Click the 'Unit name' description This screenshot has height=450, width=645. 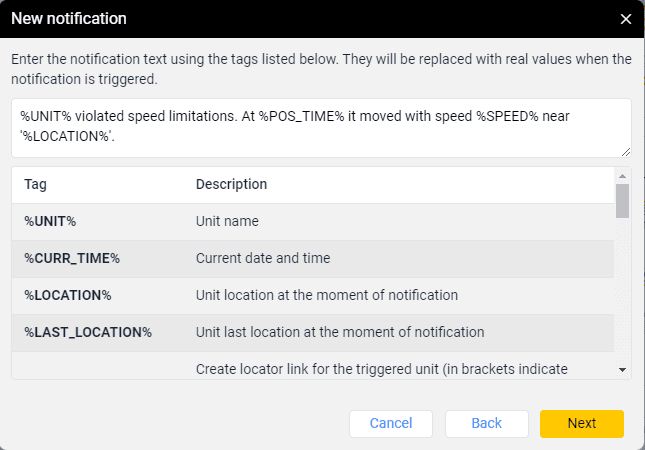click(x=228, y=221)
